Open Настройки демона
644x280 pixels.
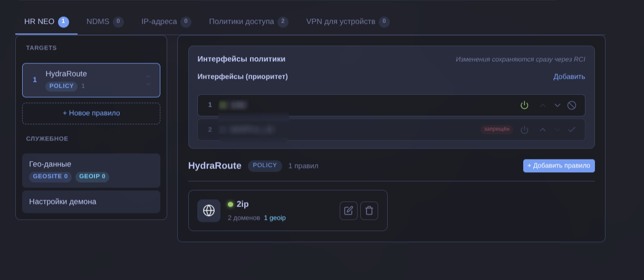(91, 202)
